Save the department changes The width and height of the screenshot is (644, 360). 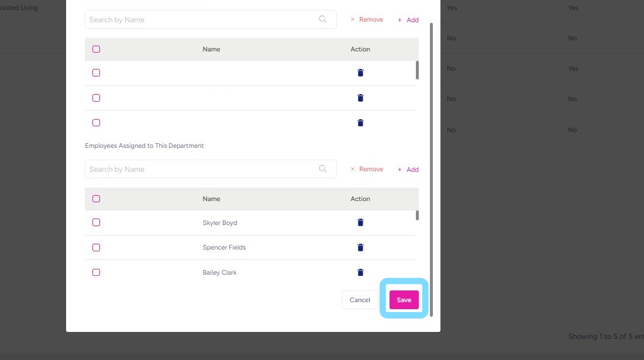404,300
